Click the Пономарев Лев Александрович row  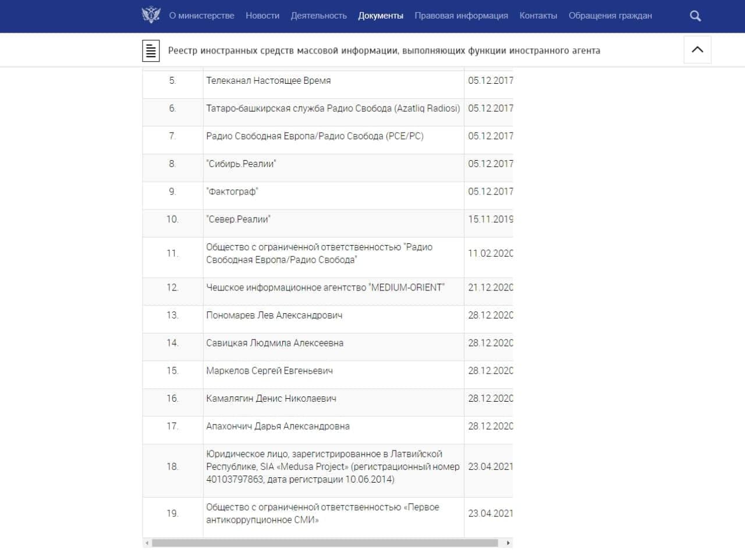[x=274, y=316]
